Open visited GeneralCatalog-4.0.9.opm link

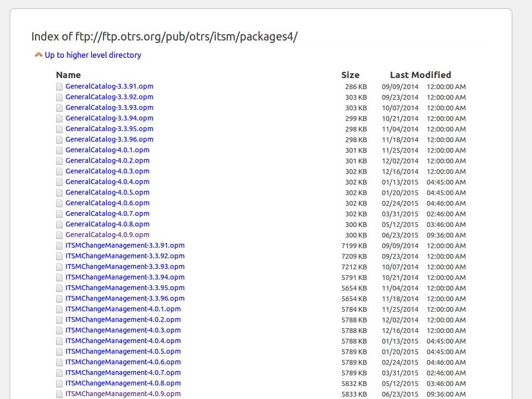click(107, 235)
